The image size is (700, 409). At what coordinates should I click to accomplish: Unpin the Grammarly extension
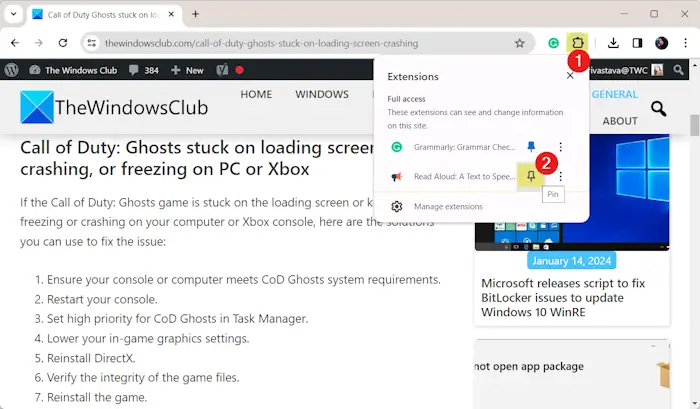[531, 146]
